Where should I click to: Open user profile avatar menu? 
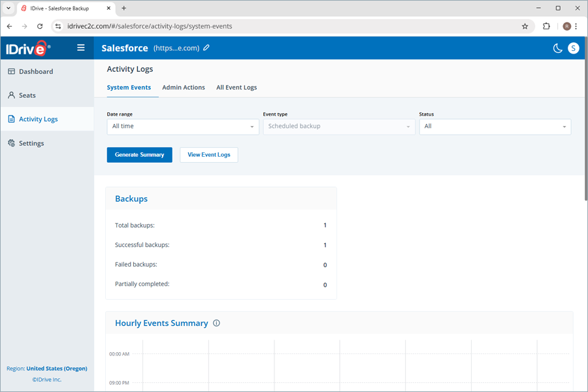click(573, 48)
